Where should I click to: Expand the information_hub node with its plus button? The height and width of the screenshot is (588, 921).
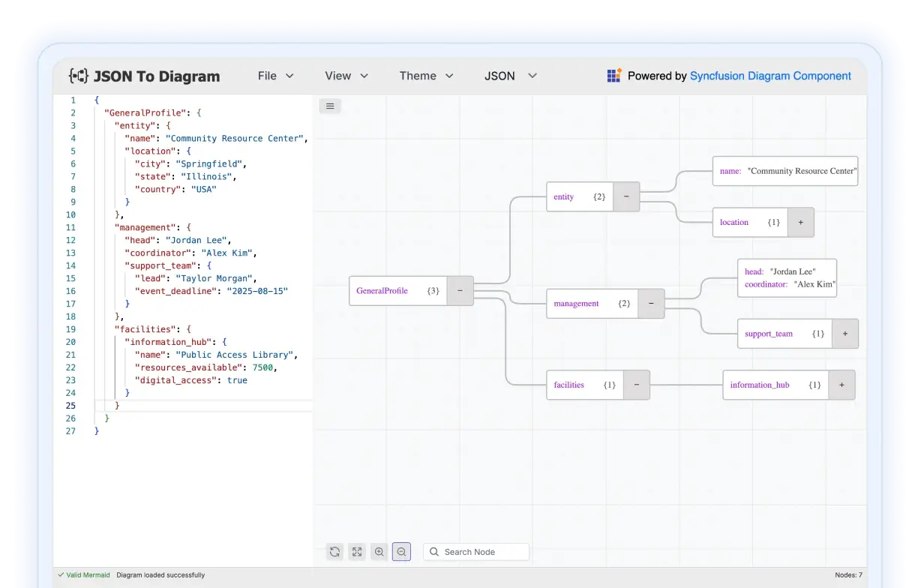(841, 385)
